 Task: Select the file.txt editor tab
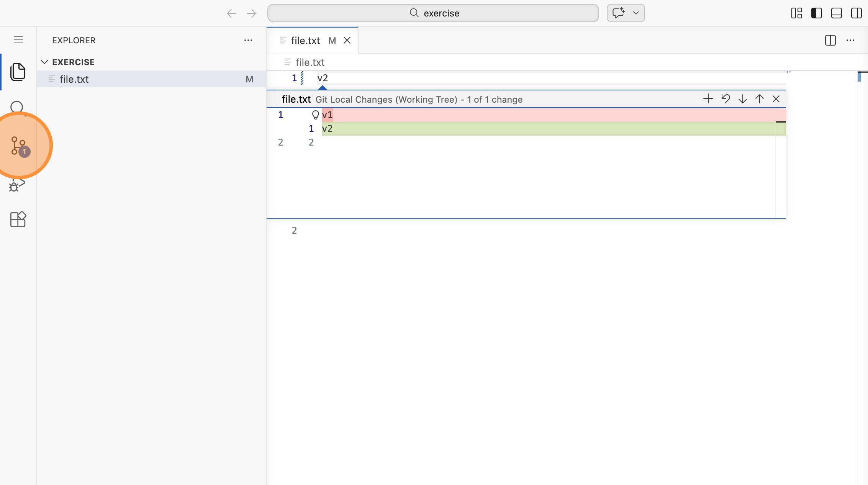[305, 41]
